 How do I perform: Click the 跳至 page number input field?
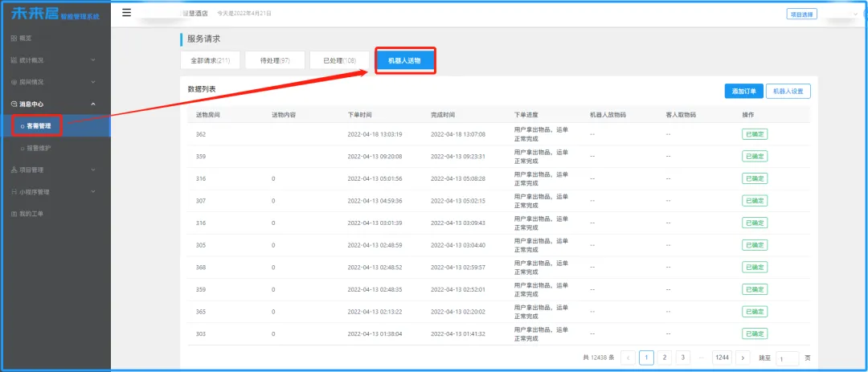point(787,358)
